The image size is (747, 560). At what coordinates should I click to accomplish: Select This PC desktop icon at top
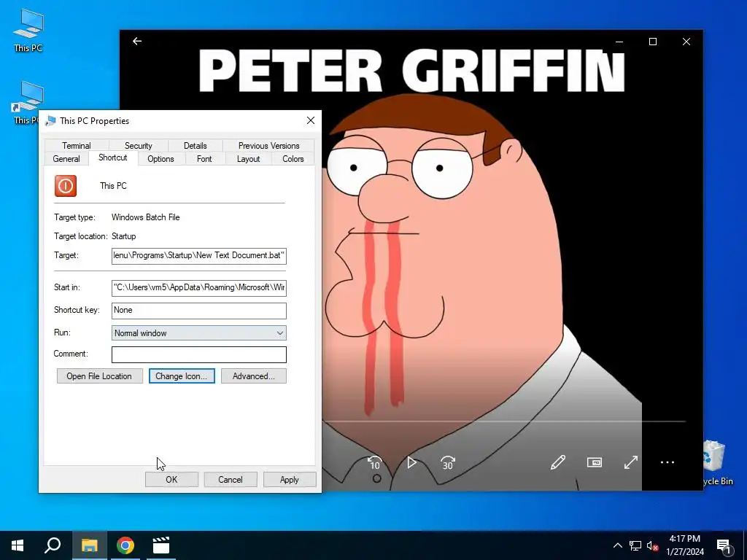(x=28, y=31)
